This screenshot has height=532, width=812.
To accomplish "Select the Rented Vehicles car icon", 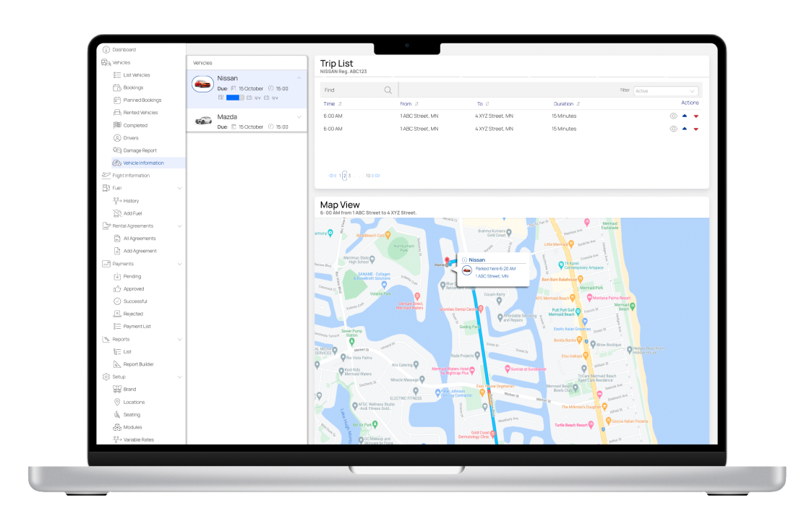I will [x=117, y=112].
